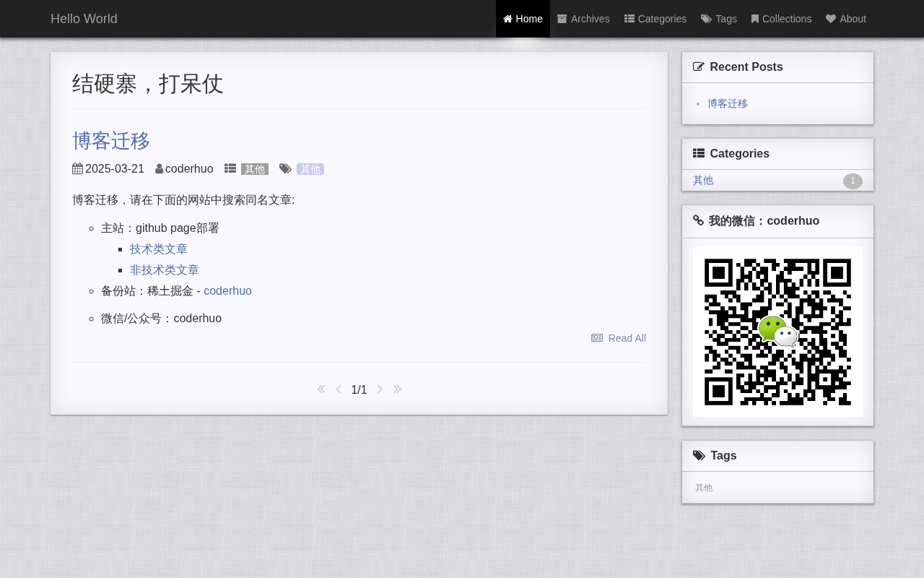
Task: Open the Archives page
Action: click(x=583, y=19)
